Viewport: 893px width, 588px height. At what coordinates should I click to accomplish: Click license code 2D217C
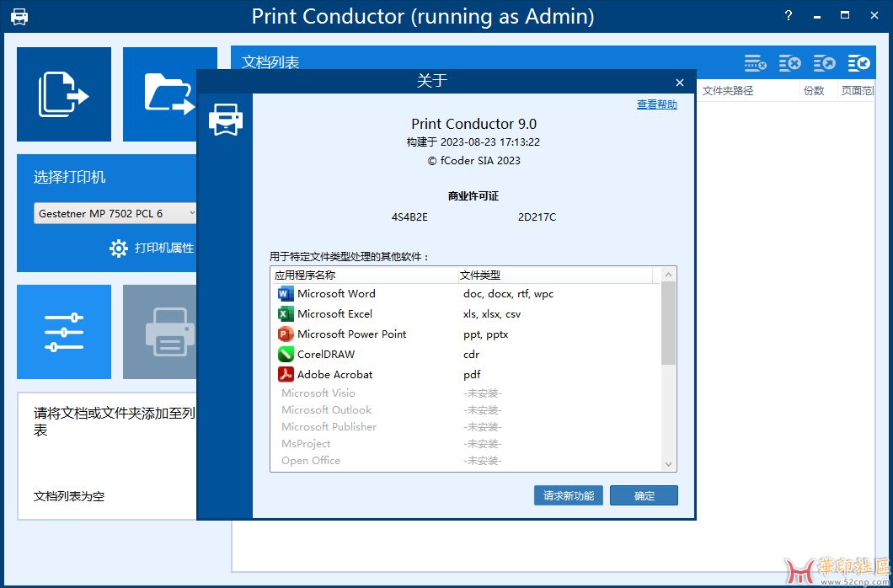pyautogui.click(x=537, y=216)
